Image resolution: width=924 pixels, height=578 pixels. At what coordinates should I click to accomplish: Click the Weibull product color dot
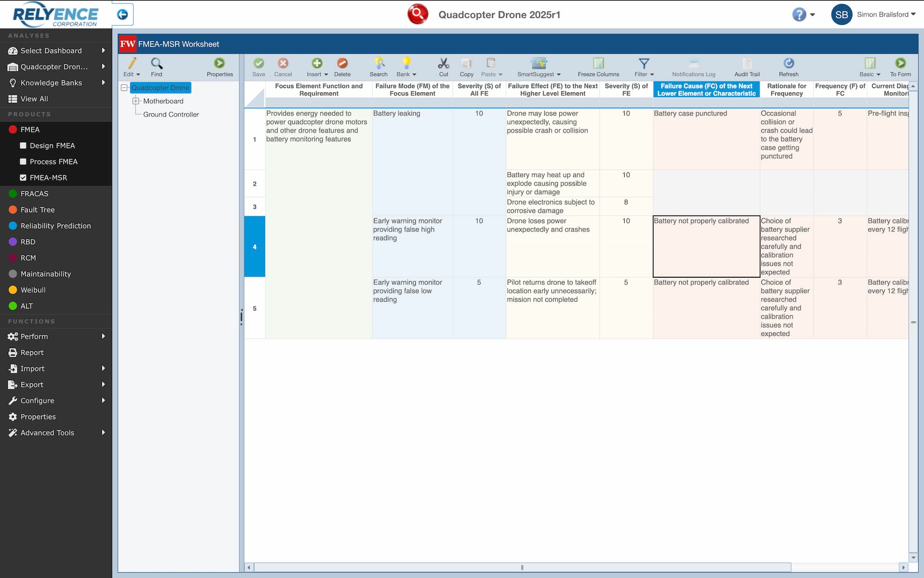tap(12, 290)
